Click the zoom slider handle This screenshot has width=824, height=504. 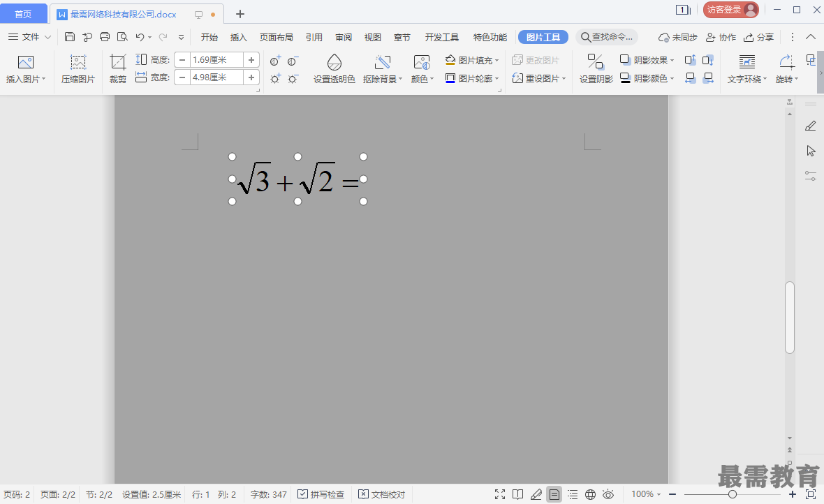coord(732,494)
